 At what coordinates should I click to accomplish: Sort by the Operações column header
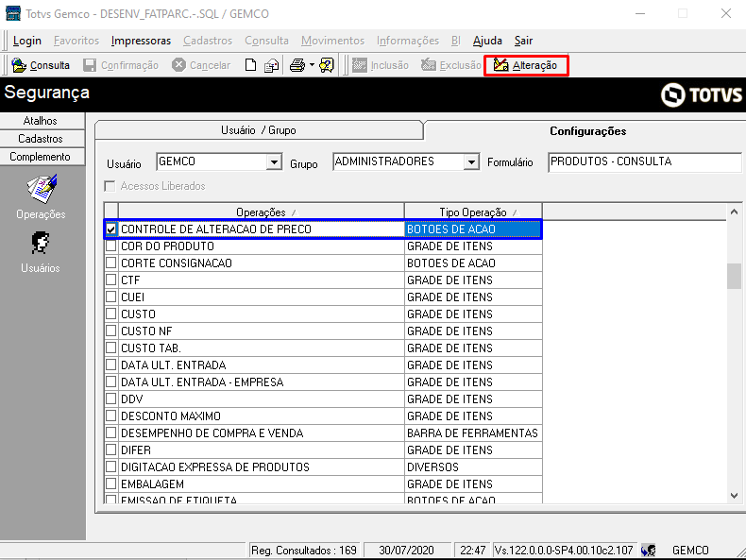tap(262, 212)
